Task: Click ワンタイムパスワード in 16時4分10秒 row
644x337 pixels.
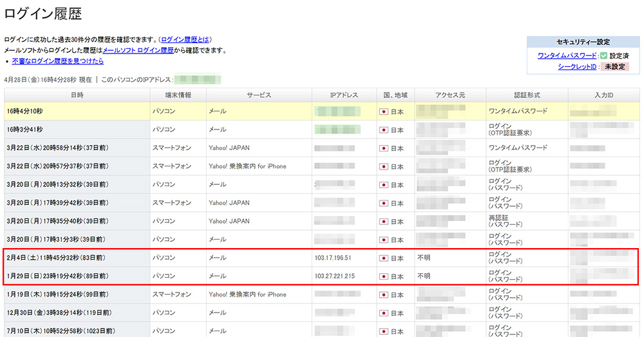Action: pyautogui.click(x=518, y=111)
